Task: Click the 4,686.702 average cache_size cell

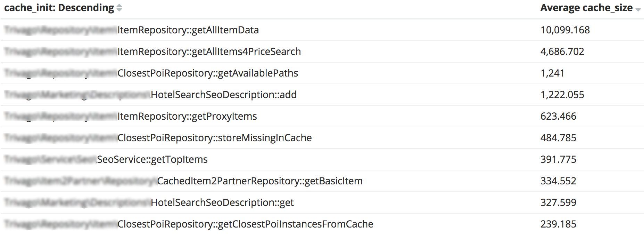Action: pyautogui.click(x=562, y=51)
